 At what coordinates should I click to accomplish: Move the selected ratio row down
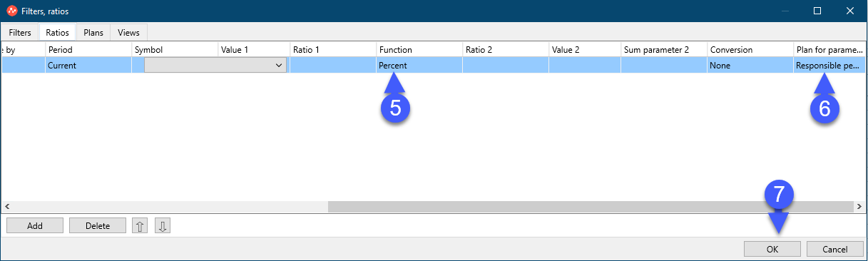click(163, 226)
